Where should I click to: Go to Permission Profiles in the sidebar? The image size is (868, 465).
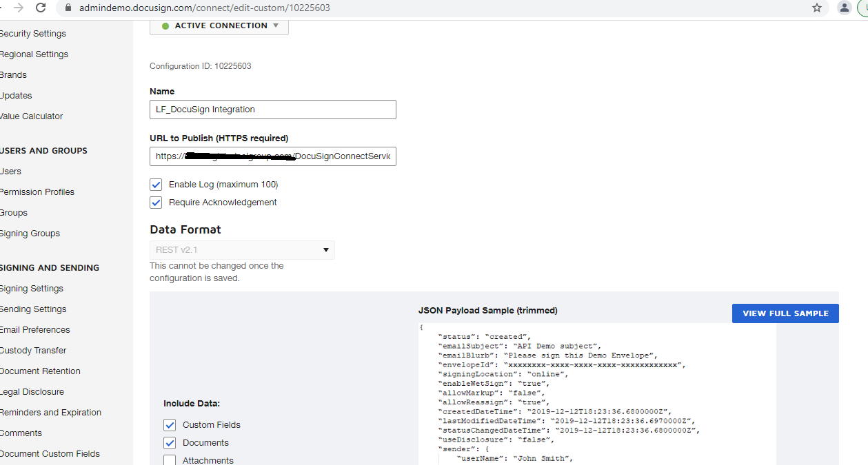click(37, 192)
